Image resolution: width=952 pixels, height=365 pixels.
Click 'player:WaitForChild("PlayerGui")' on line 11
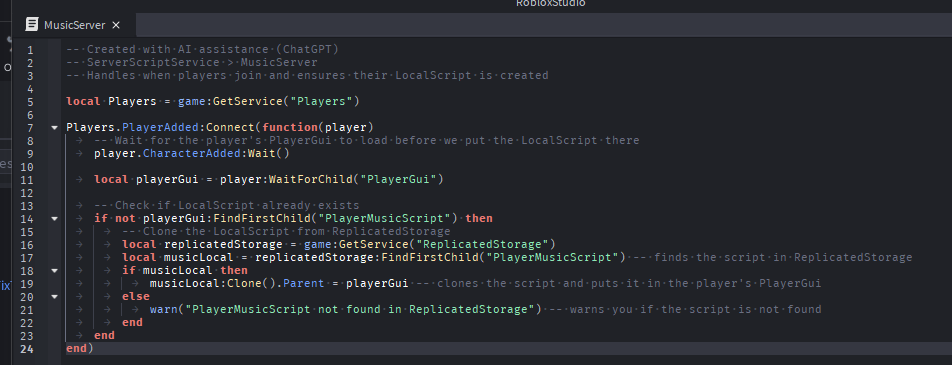click(x=332, y=179)
